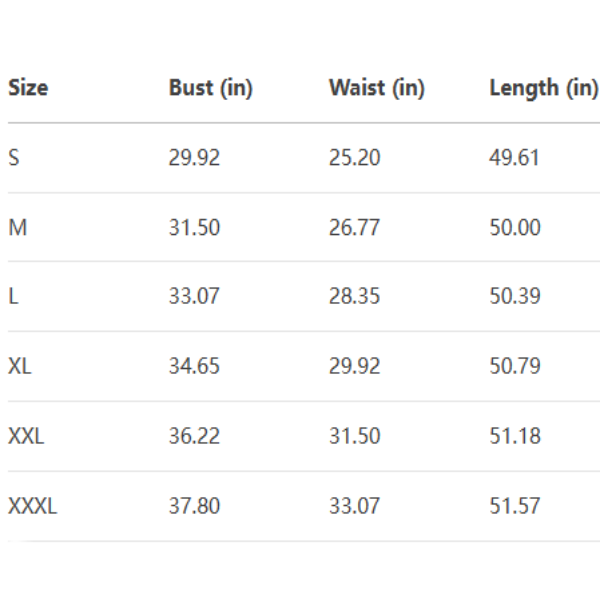Click waist value 31.50 for size XXL
Screen dimensions: 600x600
click(x=354, y=436)
